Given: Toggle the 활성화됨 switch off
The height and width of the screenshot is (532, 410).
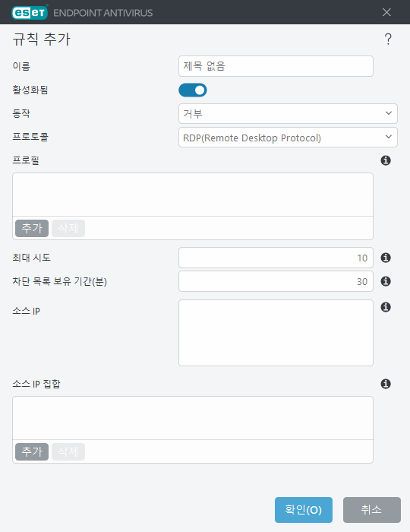Looking at the screenshot, I should coord(193,90).
